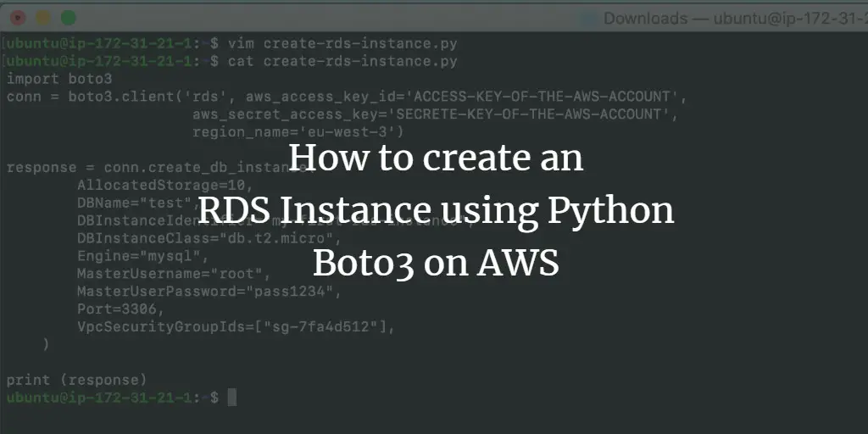Click the MasterUserPassword="pass1234" line
868x434 pixels.
click(x=209, y=292)
